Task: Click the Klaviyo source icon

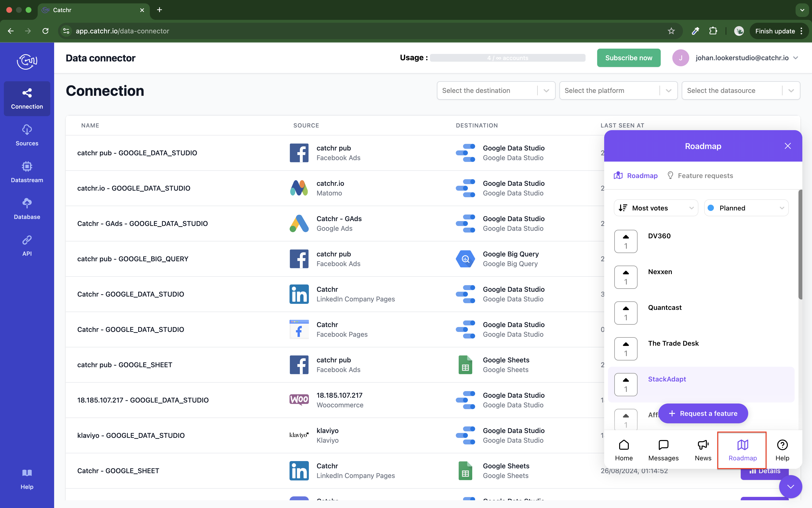Action: (x=299, y=435)
